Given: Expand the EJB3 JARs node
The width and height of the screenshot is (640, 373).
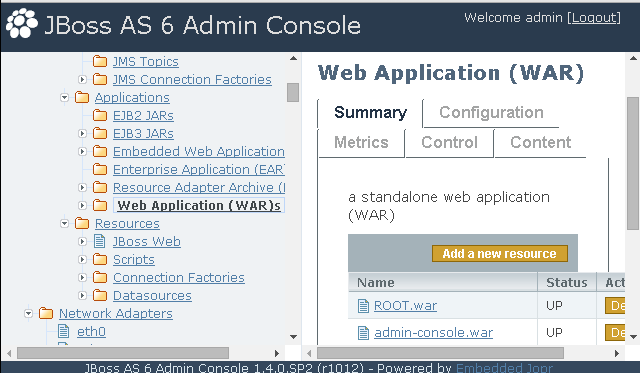Looking at the screenshot, I should point(82,133).
